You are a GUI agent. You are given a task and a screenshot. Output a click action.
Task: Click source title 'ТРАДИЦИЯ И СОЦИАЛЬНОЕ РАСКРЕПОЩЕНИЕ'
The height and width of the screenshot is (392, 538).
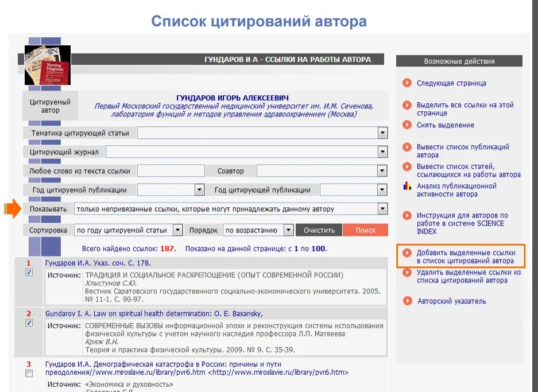tap(214, 275)
